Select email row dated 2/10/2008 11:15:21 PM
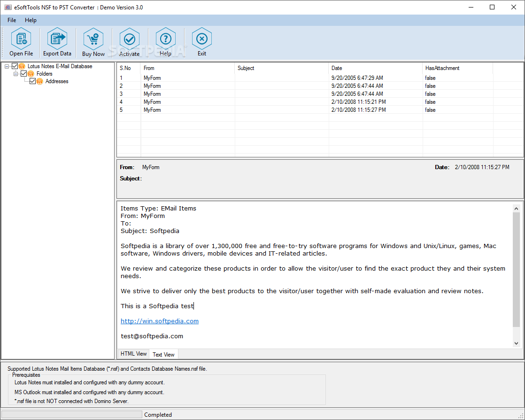 point(320,102)
